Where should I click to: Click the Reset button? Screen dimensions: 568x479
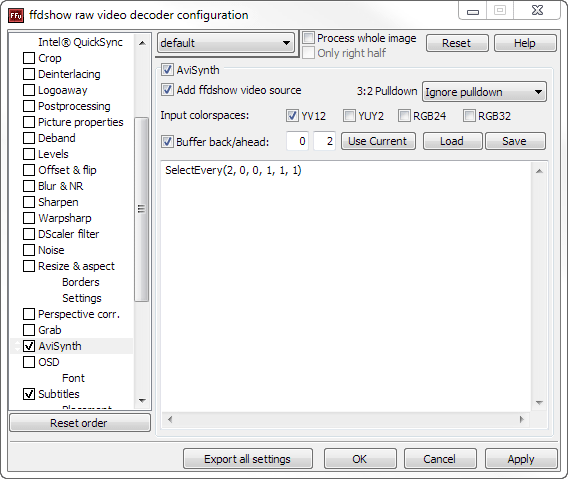coord(457,43)
